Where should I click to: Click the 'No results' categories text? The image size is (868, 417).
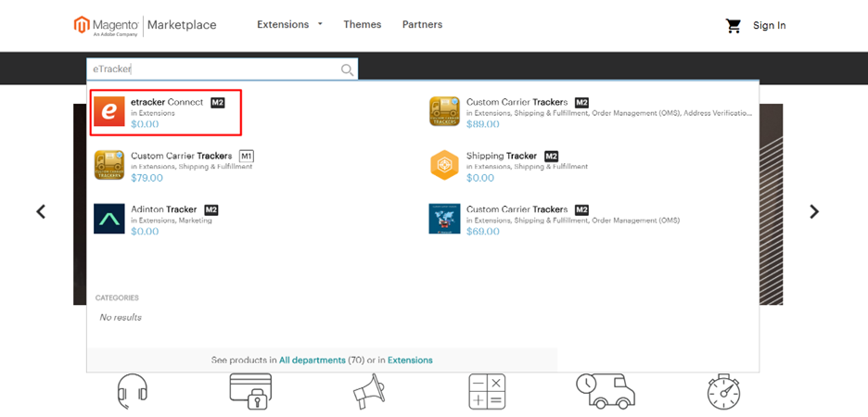pyautogui.click(x=121, y=318)
